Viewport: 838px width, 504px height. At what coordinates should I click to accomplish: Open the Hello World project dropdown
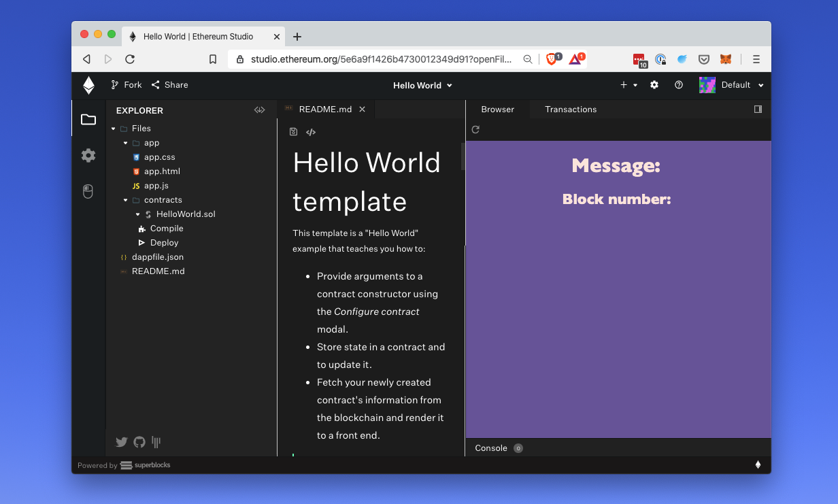coord(422,86)
